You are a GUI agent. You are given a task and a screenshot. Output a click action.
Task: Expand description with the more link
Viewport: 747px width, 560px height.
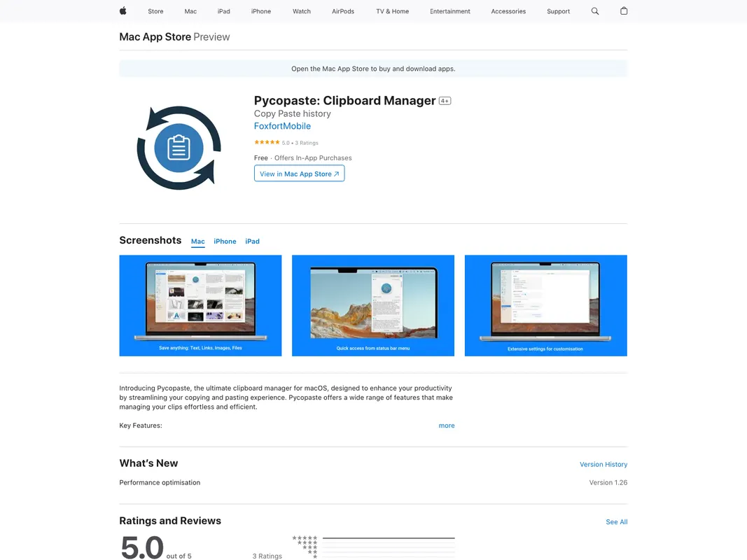pos(447,426)
